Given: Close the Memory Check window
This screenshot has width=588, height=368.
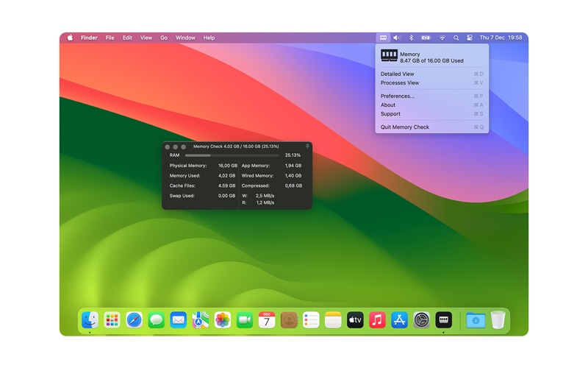Looking at the screenshot, I should click(168, 146).
